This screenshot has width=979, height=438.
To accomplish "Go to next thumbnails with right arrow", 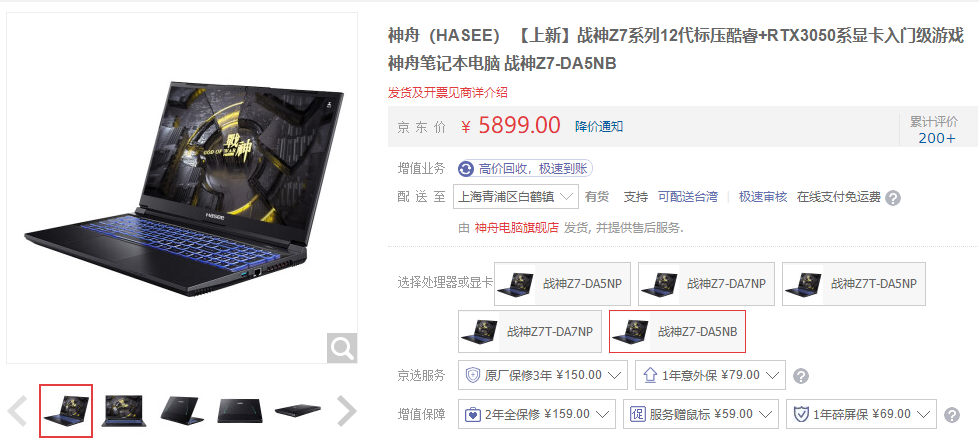I will click(347, 411).
